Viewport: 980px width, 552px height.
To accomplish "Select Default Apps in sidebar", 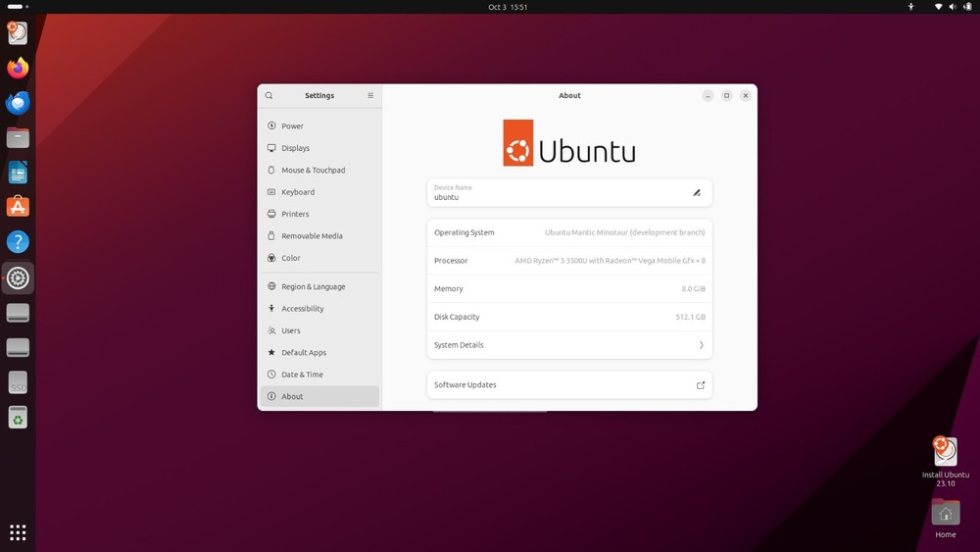I will 319,353.
